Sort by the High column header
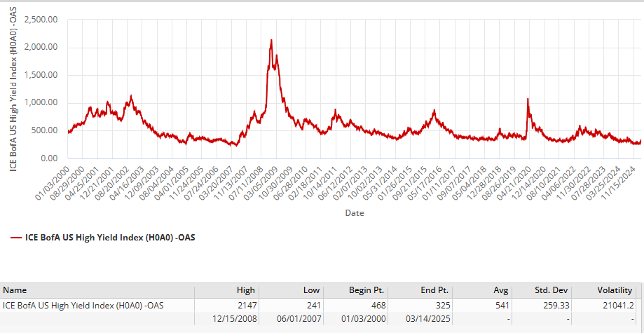Image resolution: width=644 pixels, height=333 pixels. pyautogui.click(x=226, y=290)
